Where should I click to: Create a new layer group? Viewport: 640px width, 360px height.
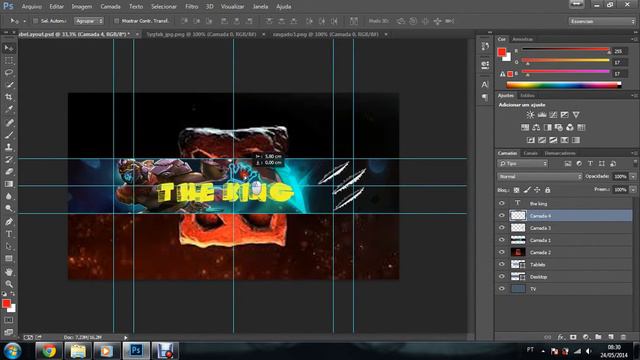click(x=598, y=337)
